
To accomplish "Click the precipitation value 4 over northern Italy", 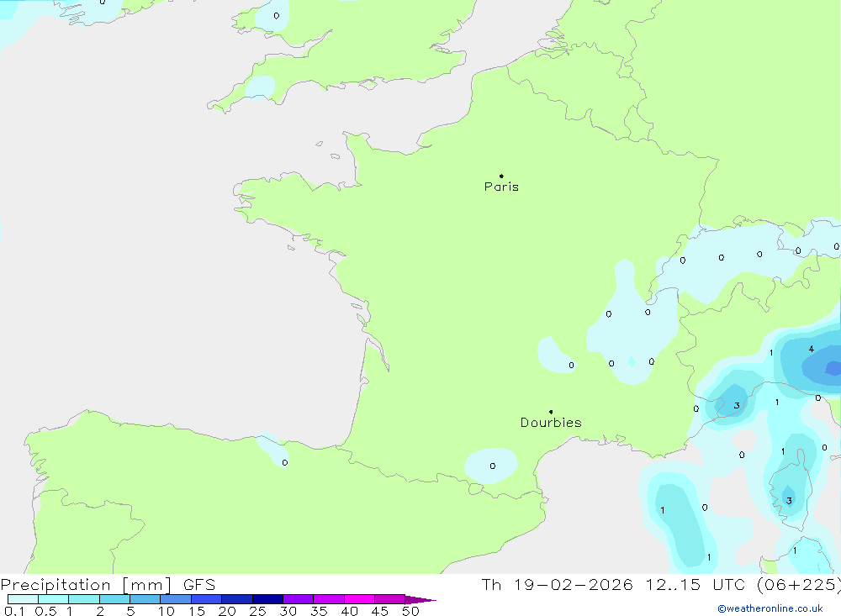I will click(811, 349).
